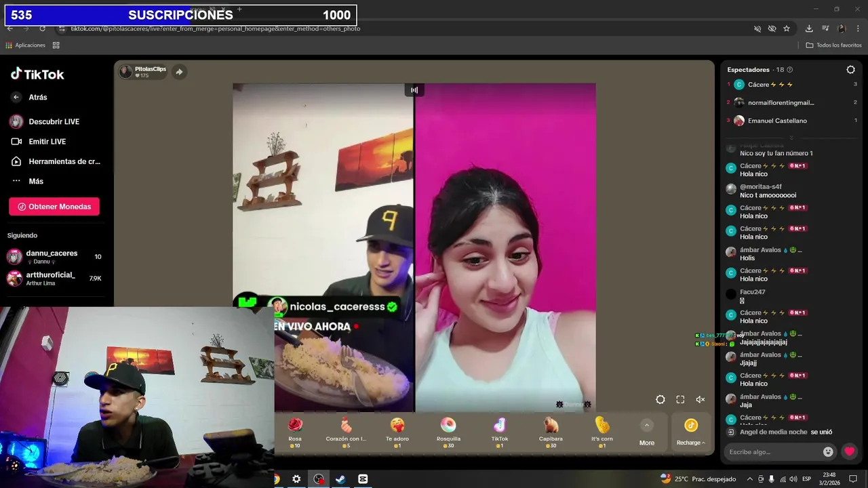Send the Rosa gift

click(x=295, y=432)
